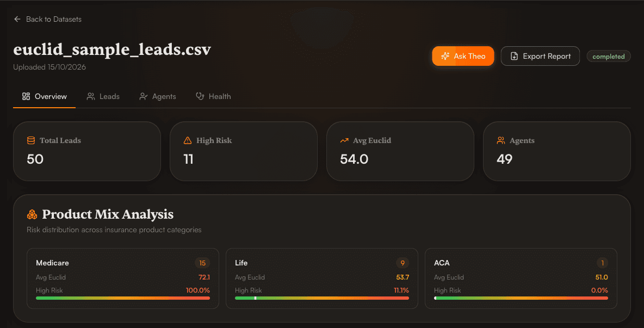Screen dimensions: 644x328
Task: Click the Total Leads value 50
Action: point(35,159)
